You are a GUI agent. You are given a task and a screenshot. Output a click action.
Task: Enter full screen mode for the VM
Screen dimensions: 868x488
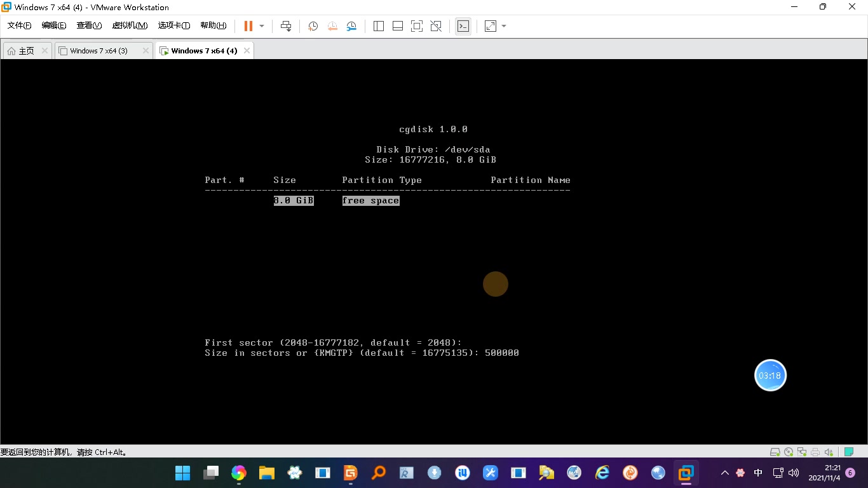click(x=416, y=26)
